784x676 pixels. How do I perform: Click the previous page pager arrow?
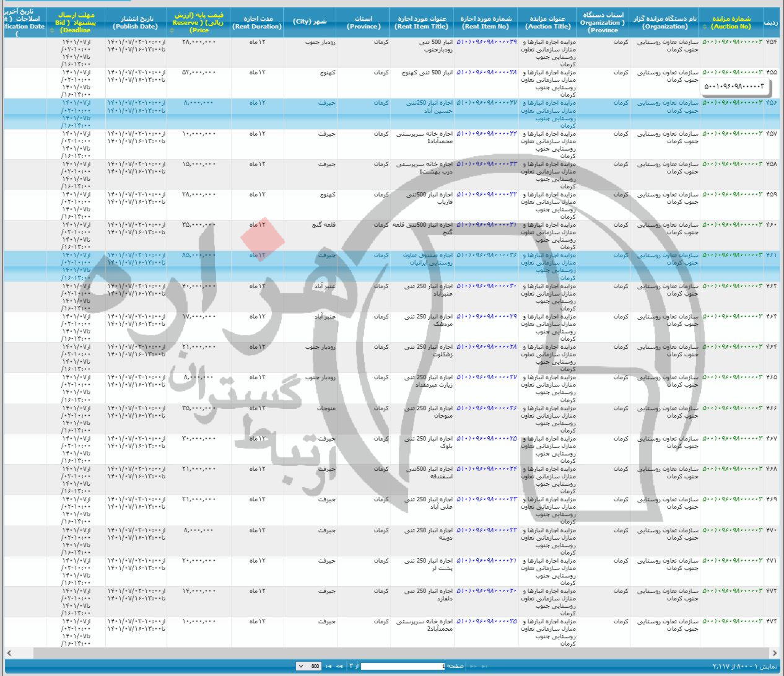[x=473, y=666]
